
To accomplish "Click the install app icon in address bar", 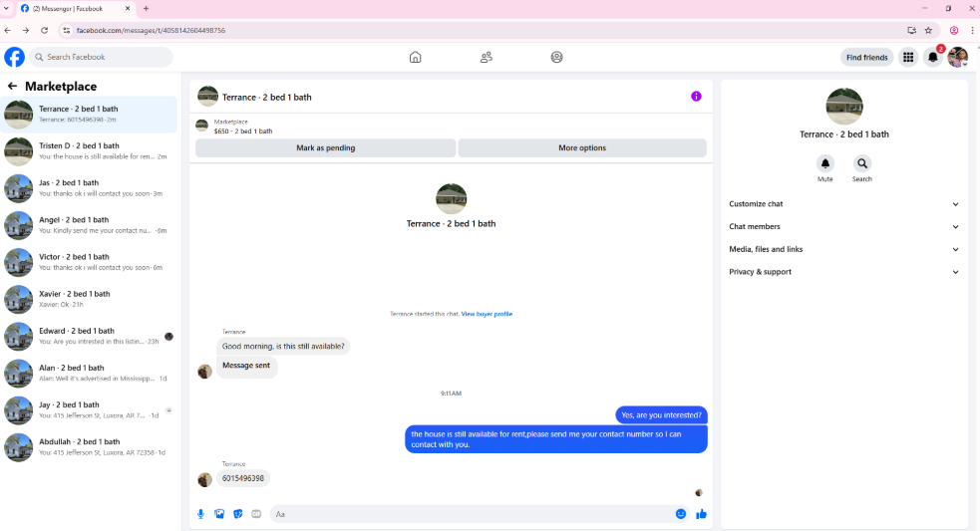I will 912,30.
